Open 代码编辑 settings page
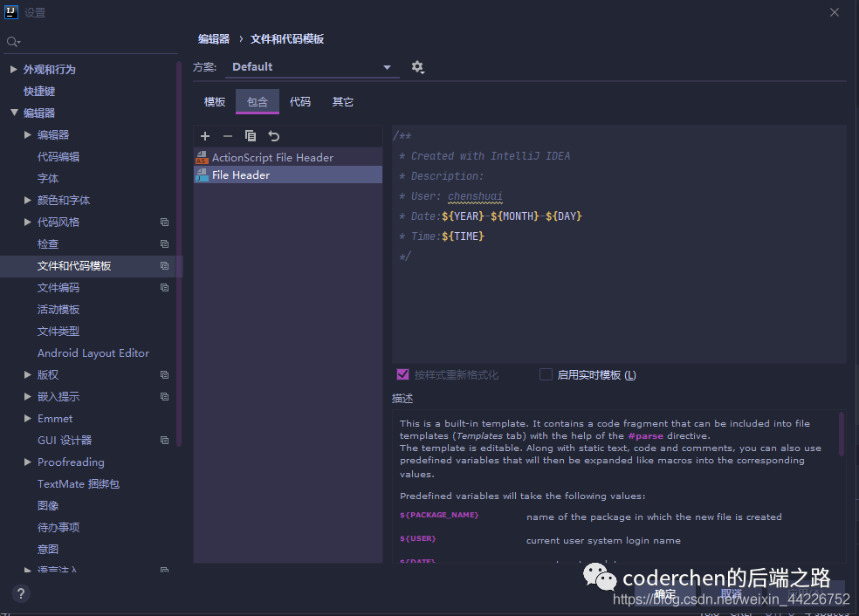 click(x=58, y=156)
